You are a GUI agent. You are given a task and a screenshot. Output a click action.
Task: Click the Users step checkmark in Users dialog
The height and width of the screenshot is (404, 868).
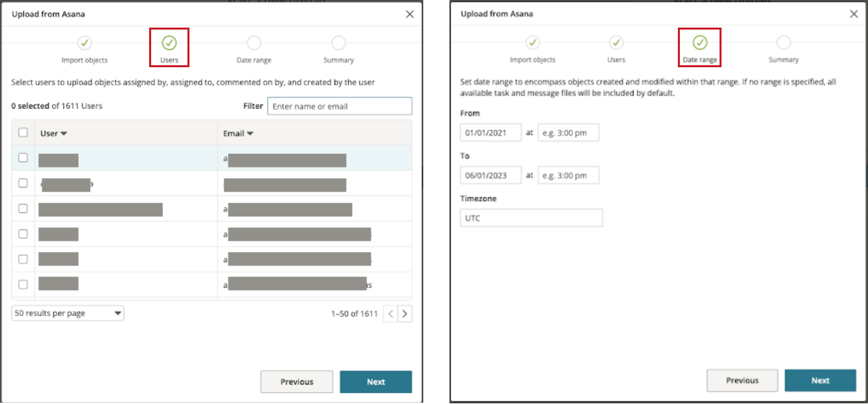click(x=169, y=43)
